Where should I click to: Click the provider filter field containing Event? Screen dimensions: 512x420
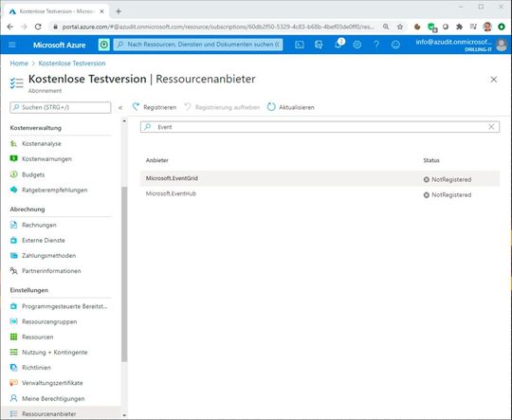(x=320, y=127)
